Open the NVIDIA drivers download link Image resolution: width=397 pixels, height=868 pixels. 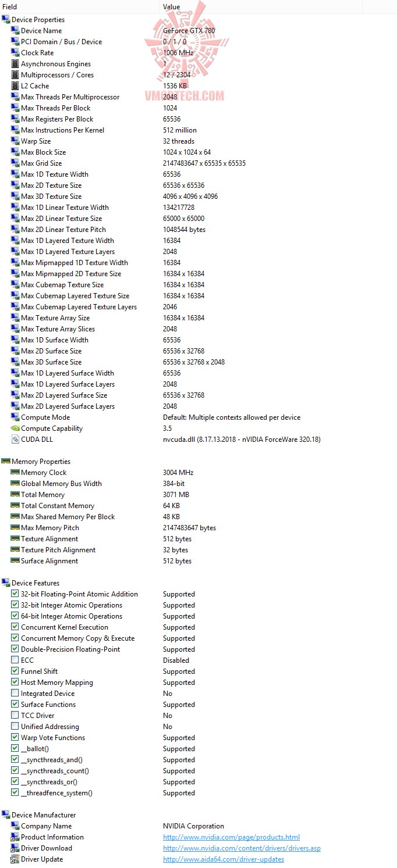[x=242, y=848]
